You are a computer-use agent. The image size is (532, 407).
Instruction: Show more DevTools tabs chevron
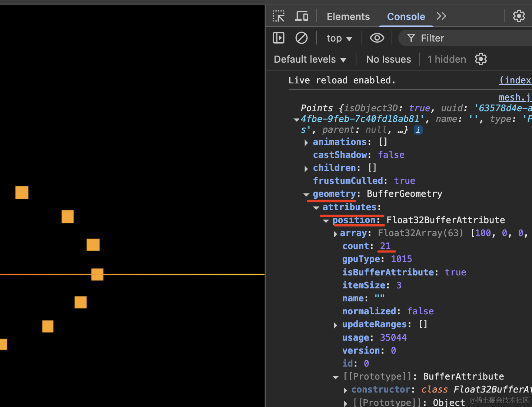[x=441, y=16]
